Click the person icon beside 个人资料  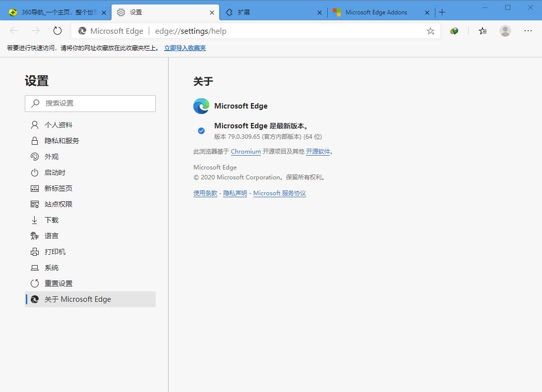point(35,125)
